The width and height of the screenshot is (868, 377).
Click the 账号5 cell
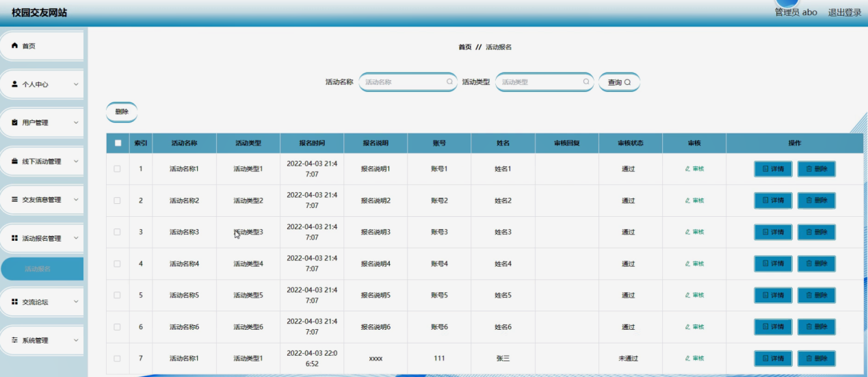pos(439,295)
